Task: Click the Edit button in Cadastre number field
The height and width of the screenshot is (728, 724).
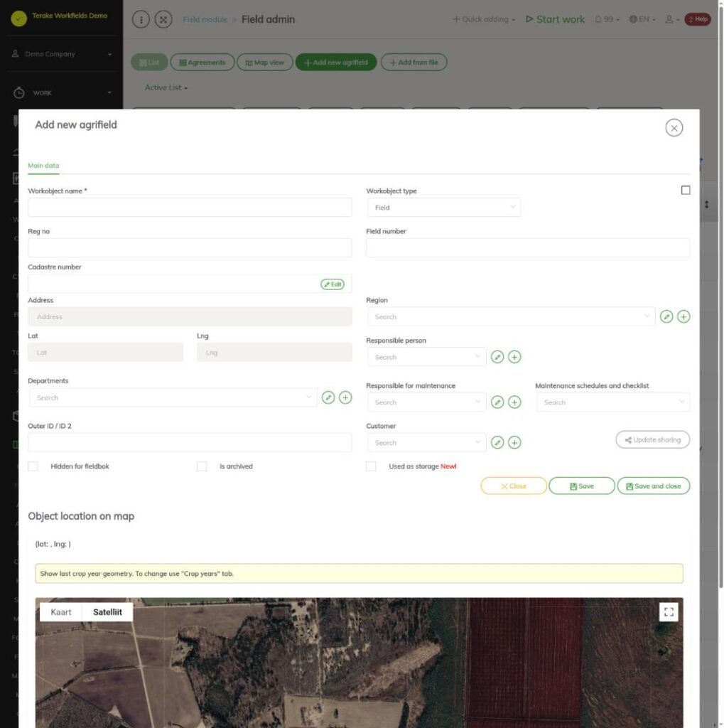Action: (x=333, y=284)
